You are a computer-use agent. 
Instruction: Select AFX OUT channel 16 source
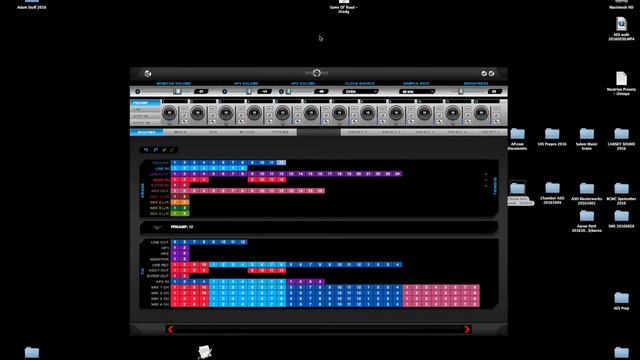tap(320, 191)
